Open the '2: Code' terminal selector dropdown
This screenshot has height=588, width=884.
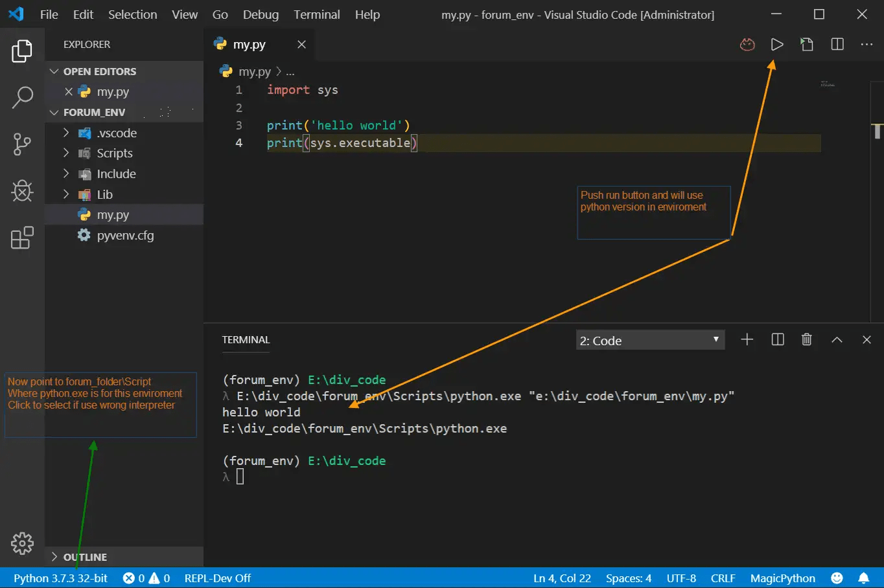(x=649, y=339)
